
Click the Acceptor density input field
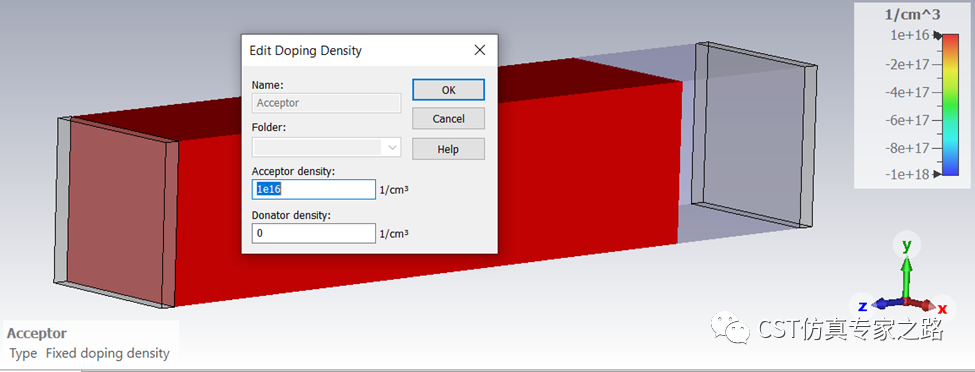click(313, 189)
